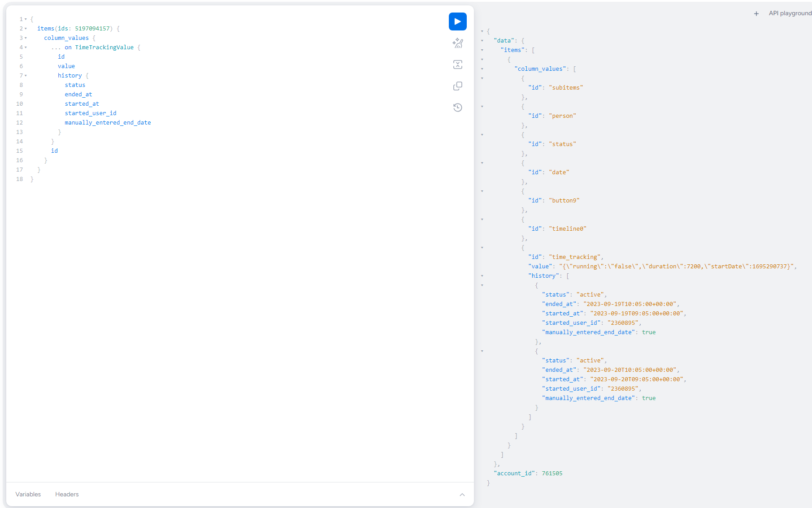Collapse the items block at line 2
812x508 pixels.
[26, 28]
